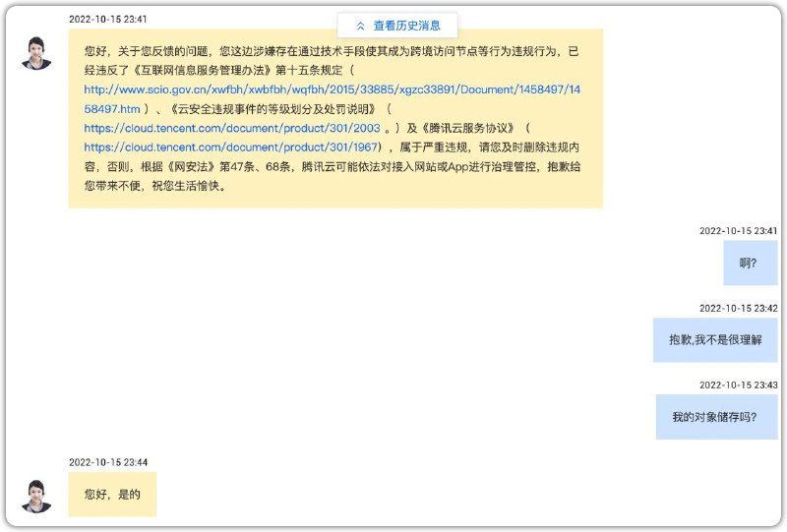This screenshot has height=532, width=787.
Task: Click the 啊? message bubble
Action: click(x=751, y=263)
